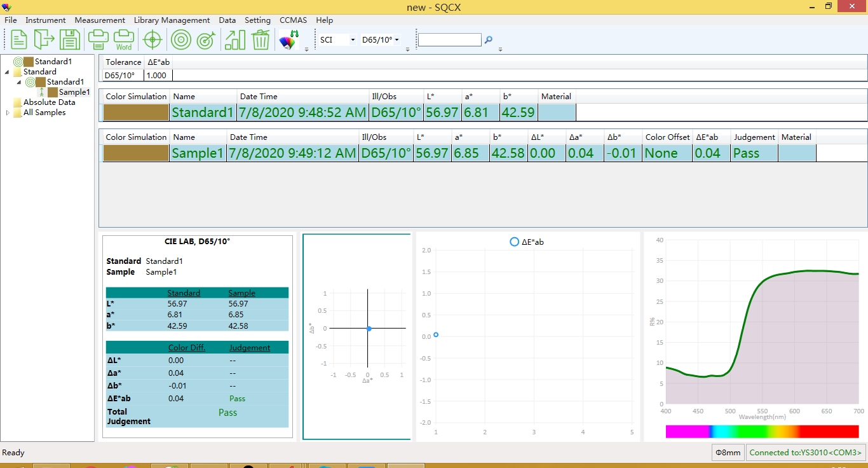Click the export to Word icon

click(124, 39)
